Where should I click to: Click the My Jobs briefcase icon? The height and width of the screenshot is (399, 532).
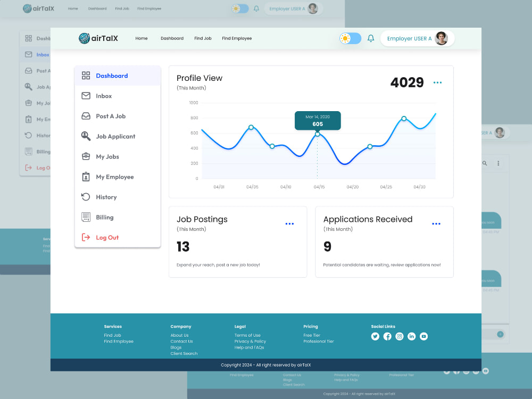(86, 156)
